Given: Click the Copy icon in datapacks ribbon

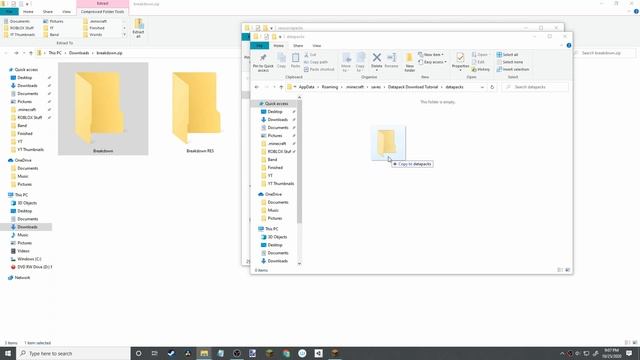Looking at the screenshot, I should pyautogui.click(x=281, y=60).
